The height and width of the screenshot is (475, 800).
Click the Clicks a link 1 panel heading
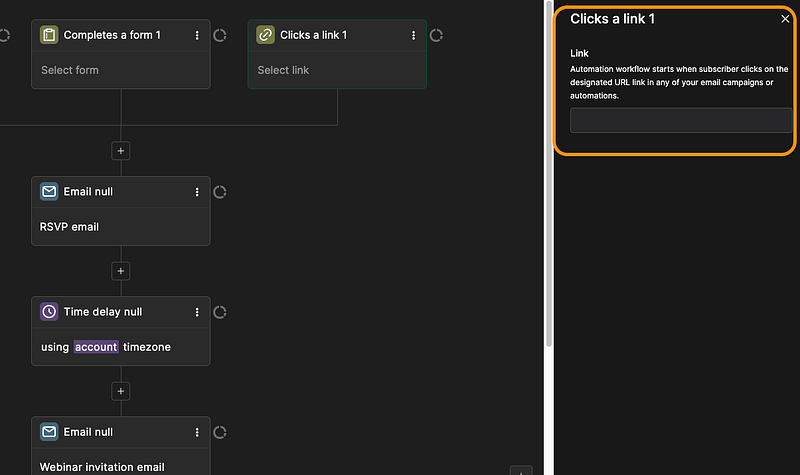[612, 19]
